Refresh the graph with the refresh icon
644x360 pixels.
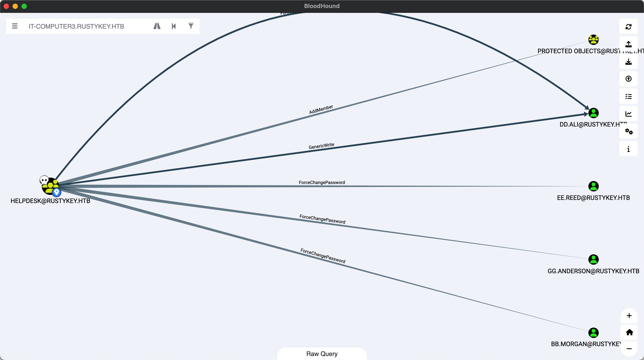628,27
